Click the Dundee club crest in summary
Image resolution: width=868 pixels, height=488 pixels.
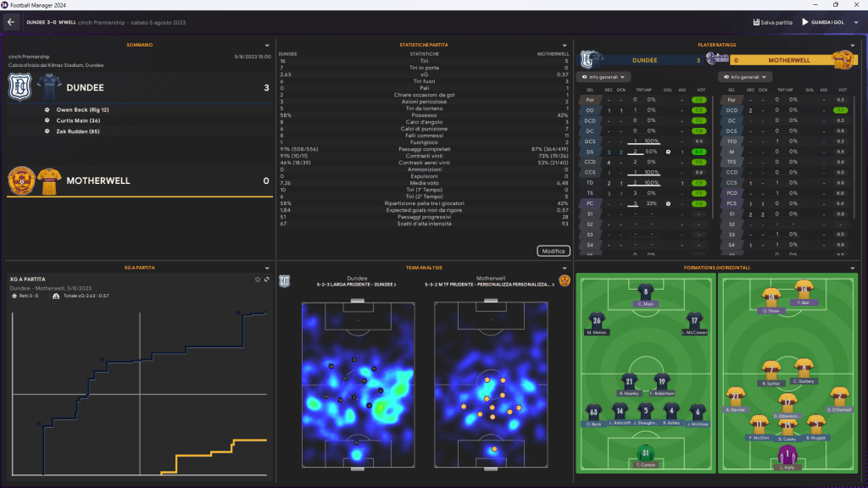18,87
